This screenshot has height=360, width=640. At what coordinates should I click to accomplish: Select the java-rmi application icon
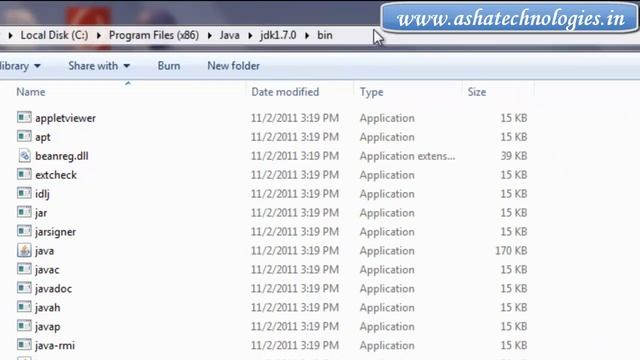24,345
